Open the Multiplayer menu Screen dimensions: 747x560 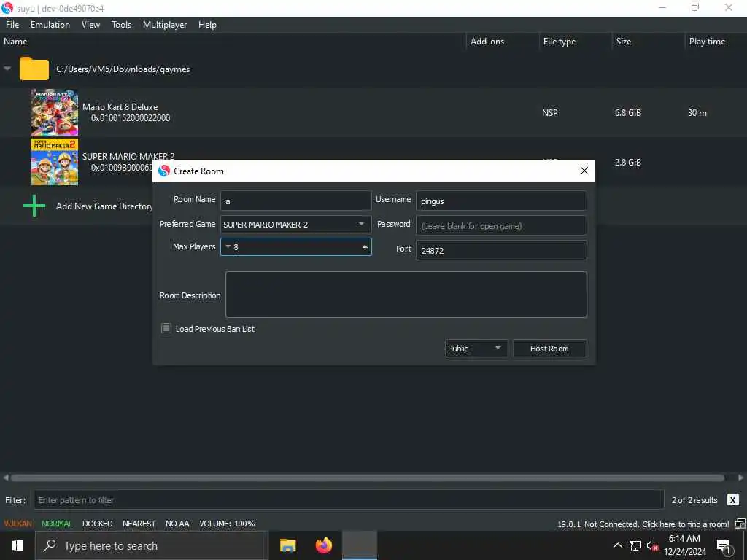tap(165, 25)
